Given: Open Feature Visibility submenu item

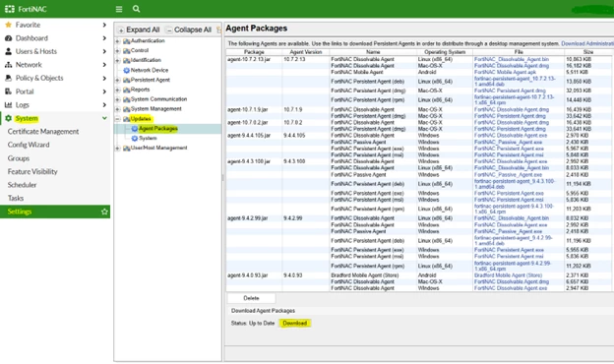Looking at the screenshot, I should click(32, 171).
